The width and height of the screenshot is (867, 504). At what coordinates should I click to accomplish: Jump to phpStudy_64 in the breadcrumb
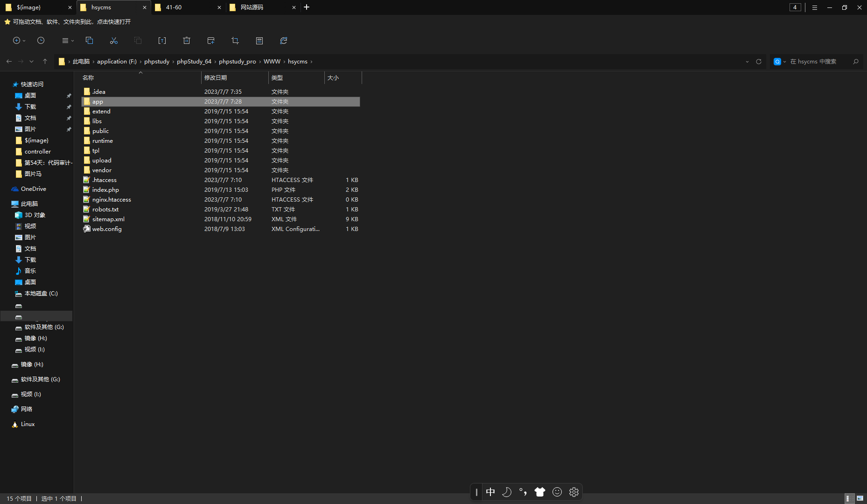[x=194, y=62]
